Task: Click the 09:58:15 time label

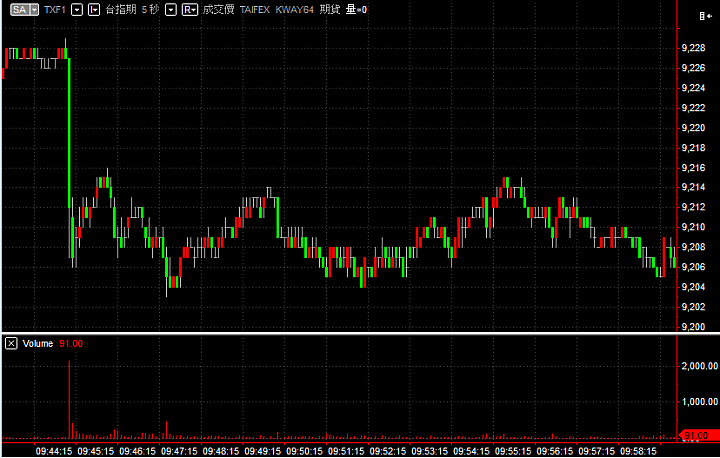Action: coord(638,451)
